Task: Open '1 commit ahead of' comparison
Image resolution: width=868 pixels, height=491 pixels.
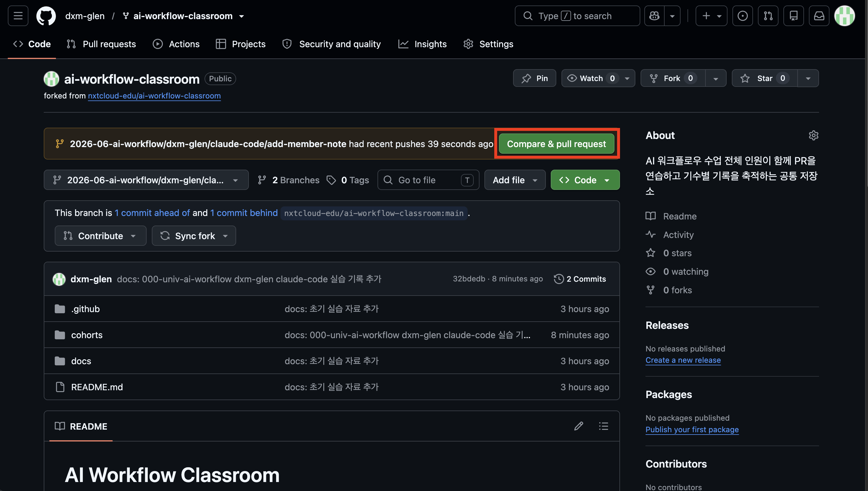Action: 152,213
